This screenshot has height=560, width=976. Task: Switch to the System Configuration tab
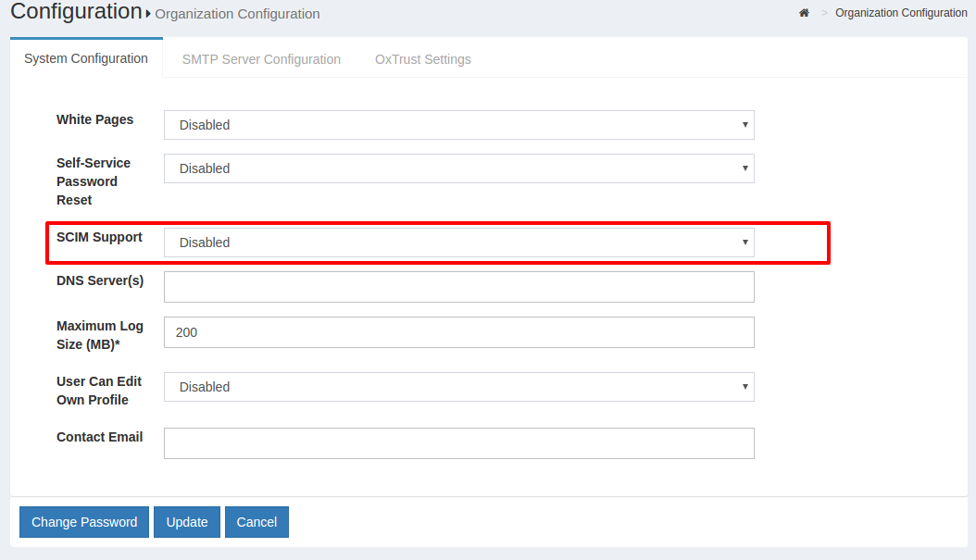tap(86, 58)
